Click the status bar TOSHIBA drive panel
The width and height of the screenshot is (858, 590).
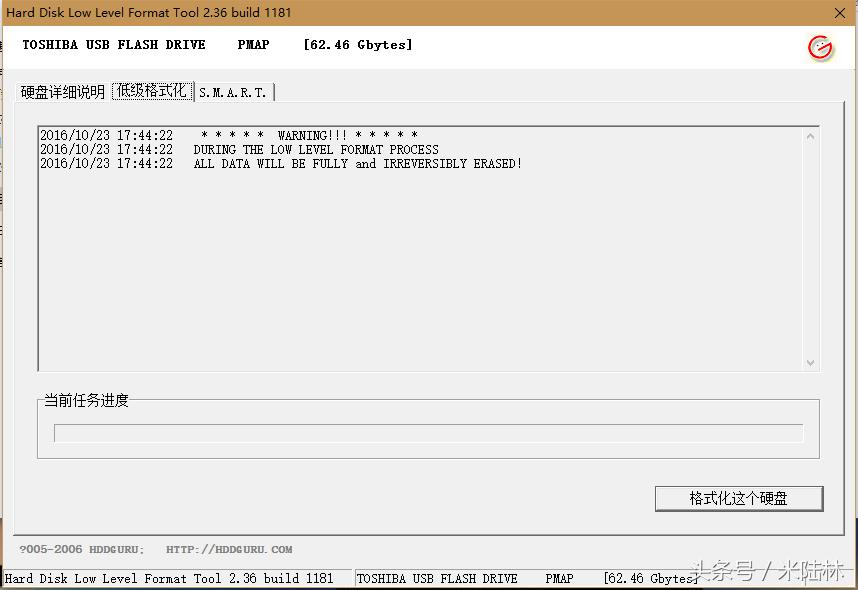437,578
